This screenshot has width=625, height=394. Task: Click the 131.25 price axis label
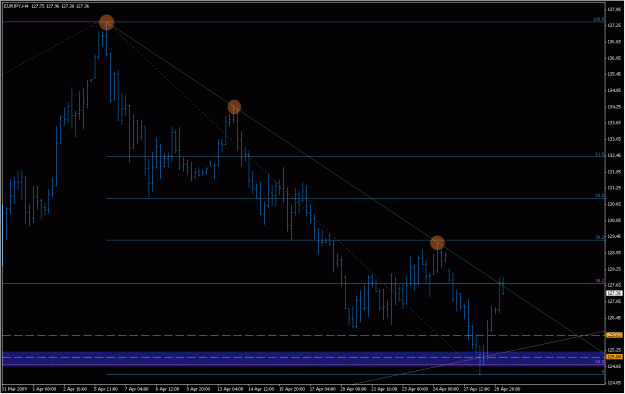click(614, 188)
